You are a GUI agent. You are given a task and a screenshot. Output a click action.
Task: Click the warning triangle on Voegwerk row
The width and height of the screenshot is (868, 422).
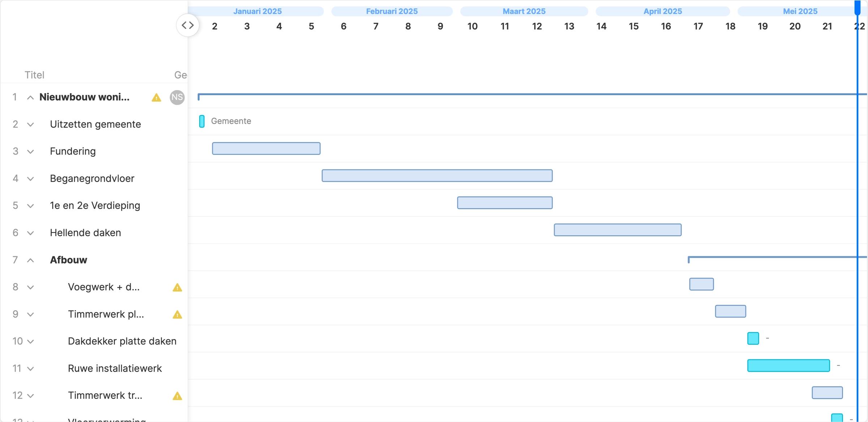click(177, 287)
